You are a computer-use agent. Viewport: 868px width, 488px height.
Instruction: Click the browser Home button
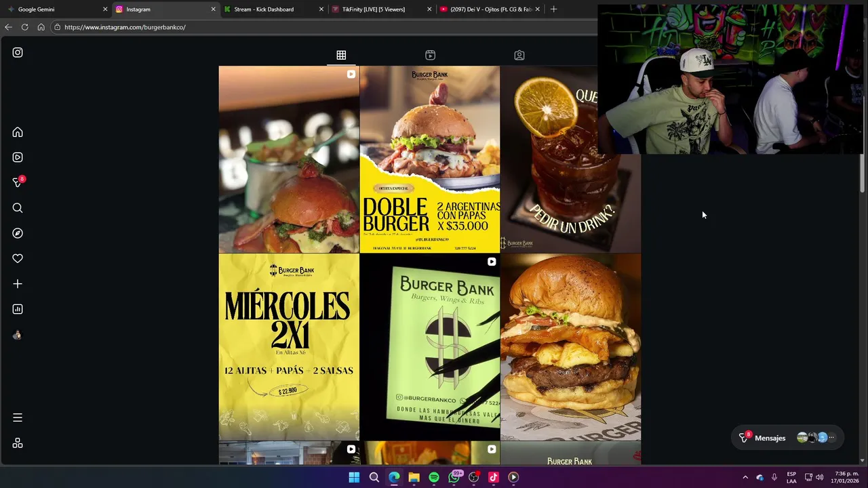pos(41,27)
